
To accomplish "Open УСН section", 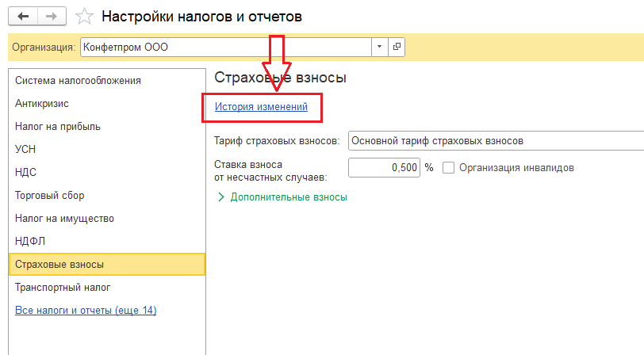I will click(x=107, y=149).
